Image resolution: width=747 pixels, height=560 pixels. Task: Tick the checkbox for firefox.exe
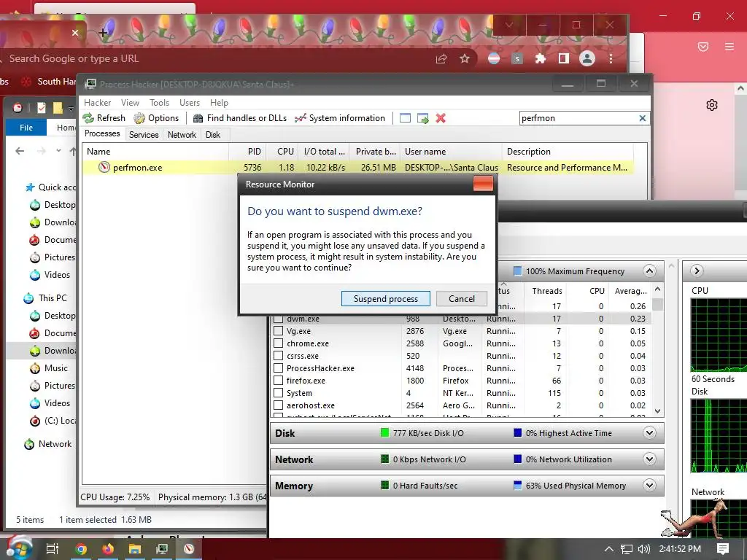coord(278,381)
